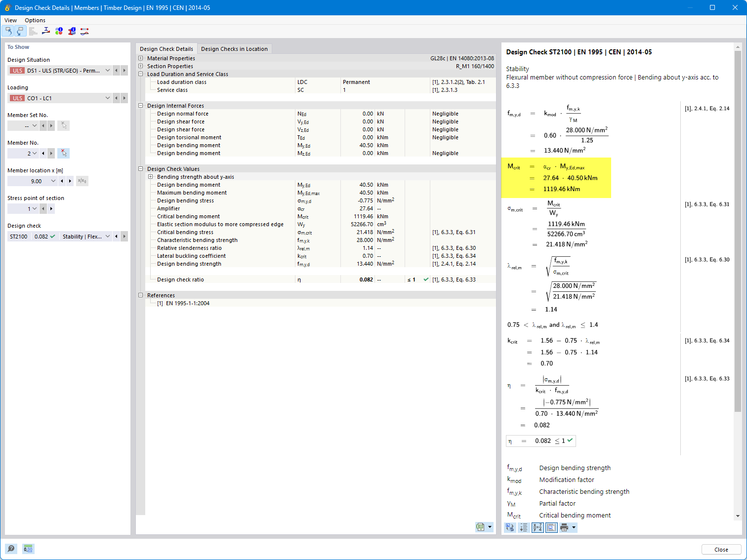Screen dimensions: 747x560
Task: Click the 0.00 decimal places icon
Action: pyautogui.click(x=28, y=549)
